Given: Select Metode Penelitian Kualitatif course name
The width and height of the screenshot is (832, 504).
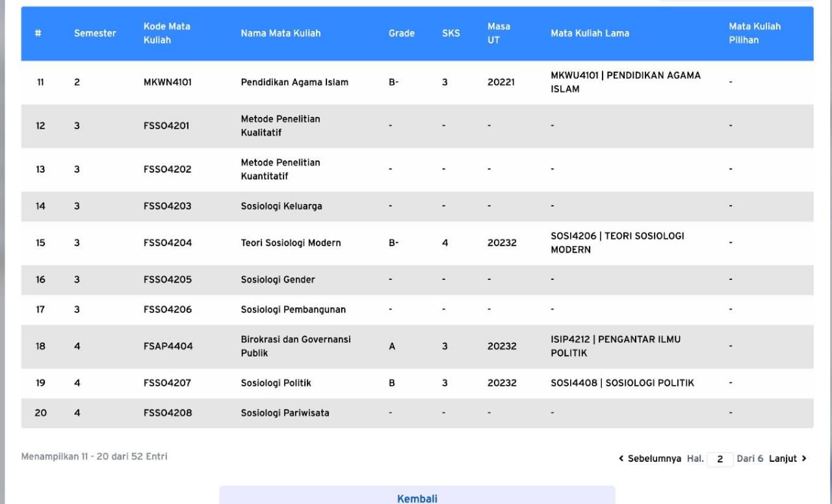Looking at the screenshot, I should point(281,126).
